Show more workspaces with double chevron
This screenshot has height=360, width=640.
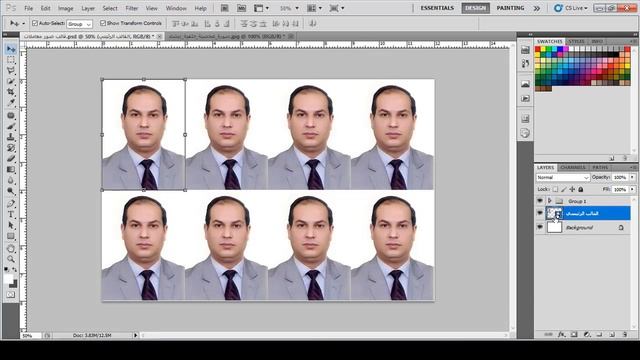[537, 8]
